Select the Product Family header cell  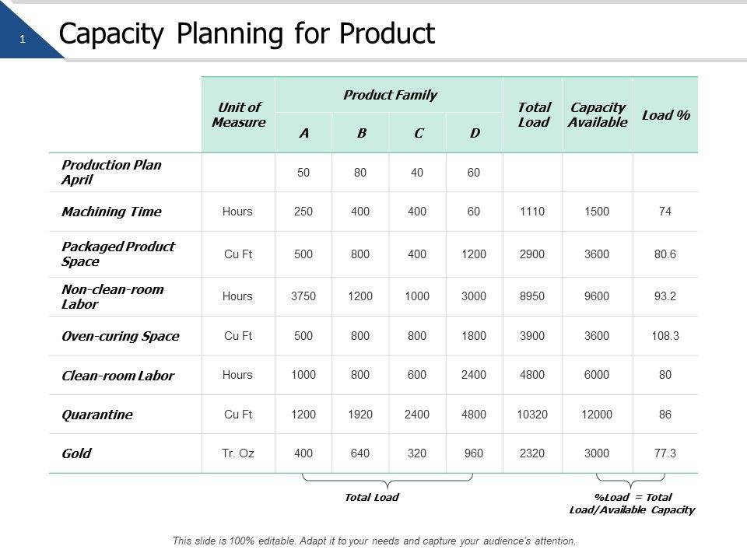390,95
